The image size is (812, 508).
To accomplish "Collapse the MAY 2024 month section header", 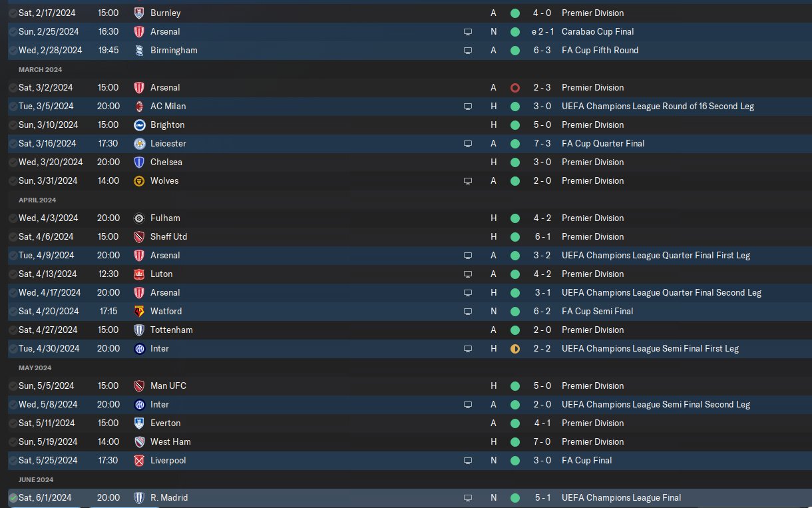I will click(35, 368).
